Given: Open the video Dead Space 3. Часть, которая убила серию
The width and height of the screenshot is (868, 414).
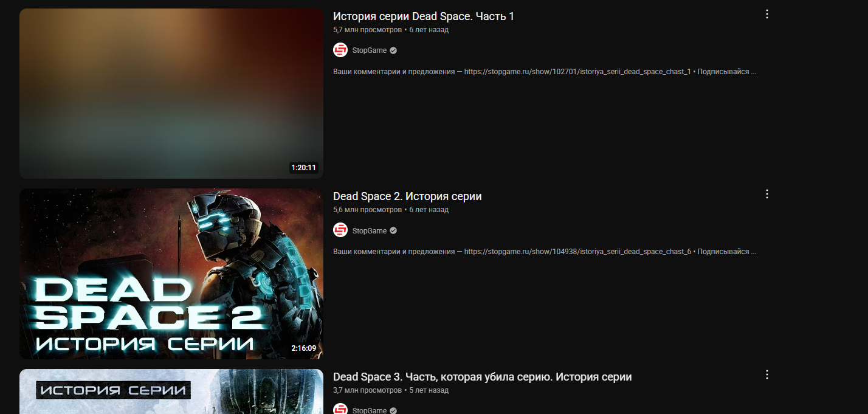Looking at the screenshot, I should click(483, 377).
